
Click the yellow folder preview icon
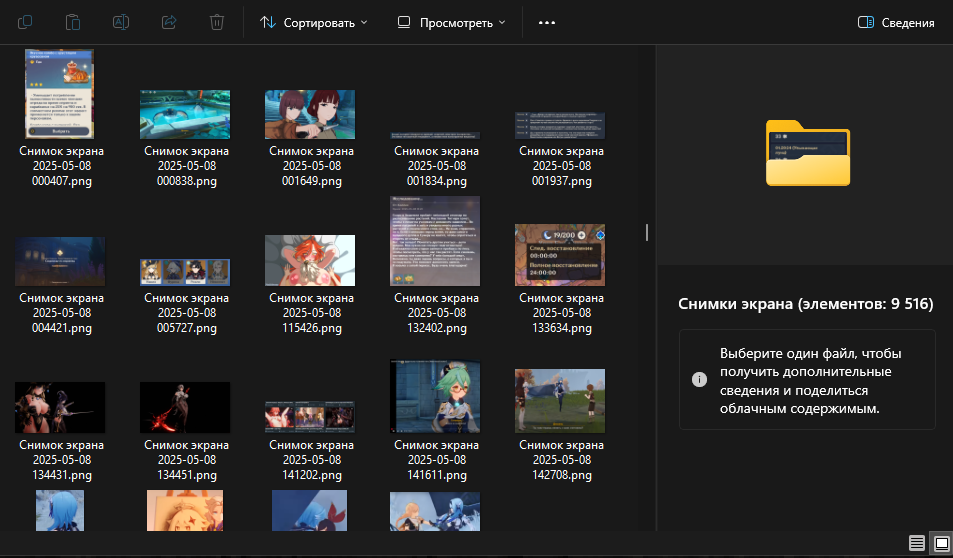(808, 153)
